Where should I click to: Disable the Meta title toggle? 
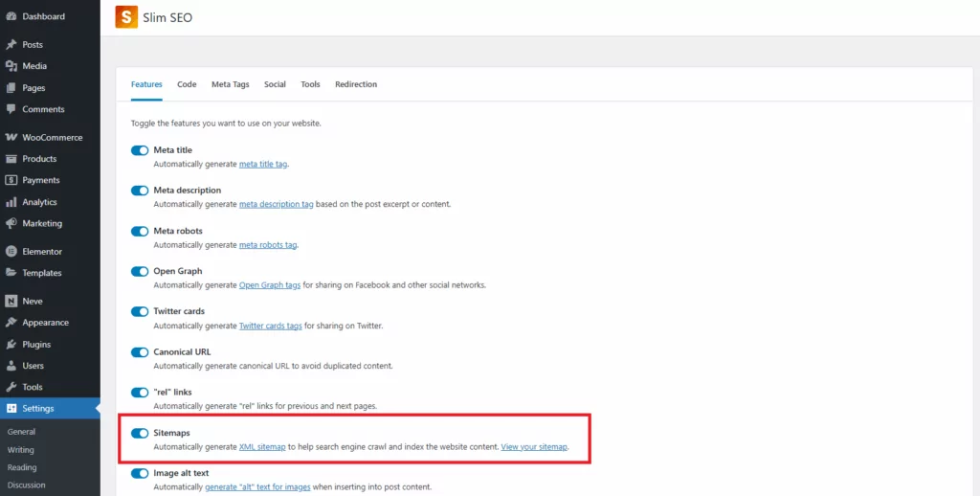click(x=140, y=150)
